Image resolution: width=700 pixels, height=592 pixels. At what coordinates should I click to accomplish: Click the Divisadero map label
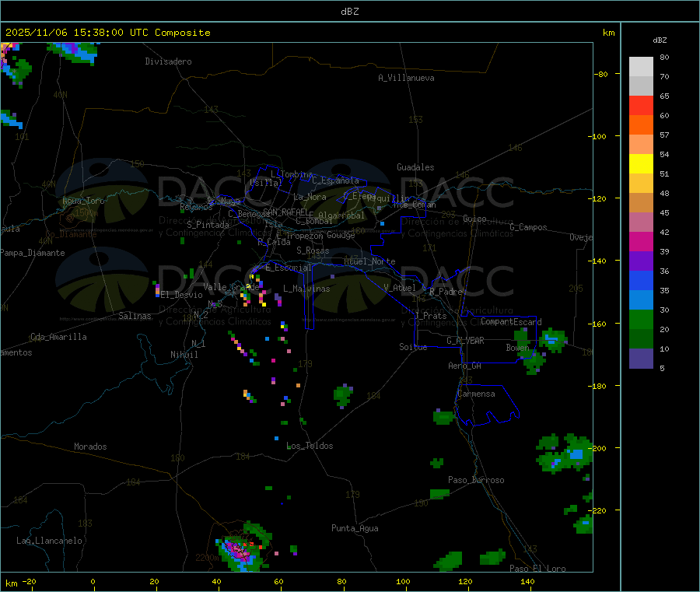tap(168, 61)
